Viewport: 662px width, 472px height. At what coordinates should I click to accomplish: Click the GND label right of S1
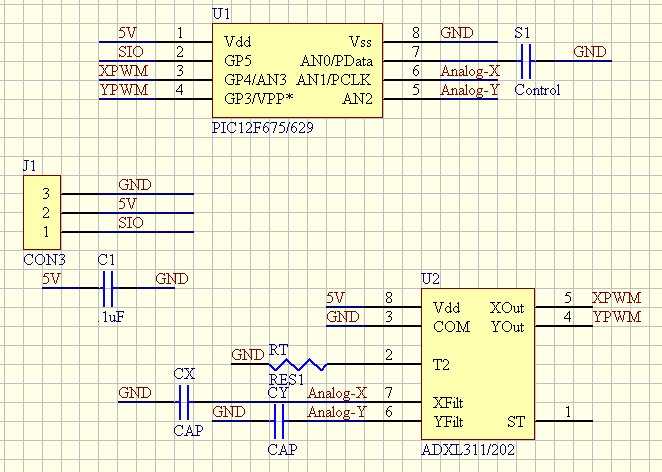[x=590, y=52]
